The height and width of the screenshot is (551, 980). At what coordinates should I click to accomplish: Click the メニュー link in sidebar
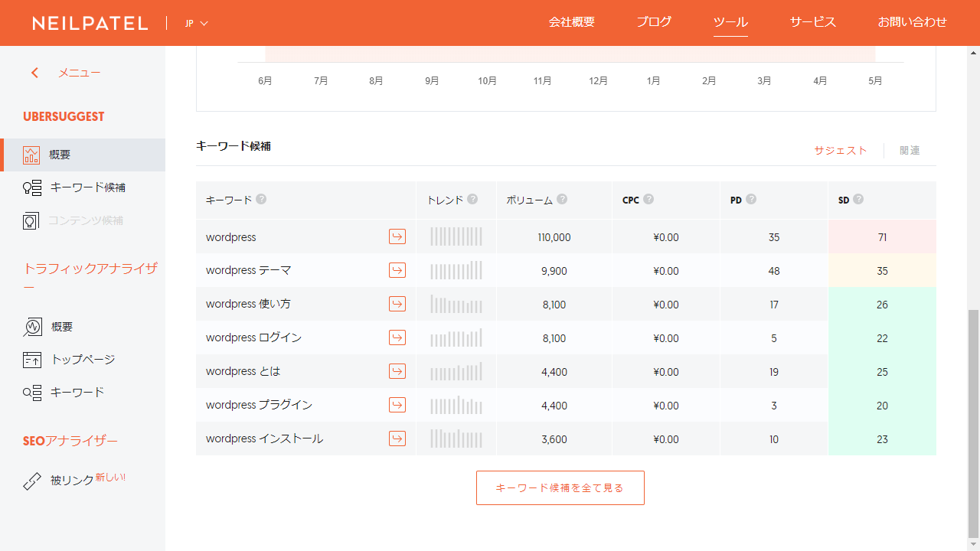(x=80, y=73)
